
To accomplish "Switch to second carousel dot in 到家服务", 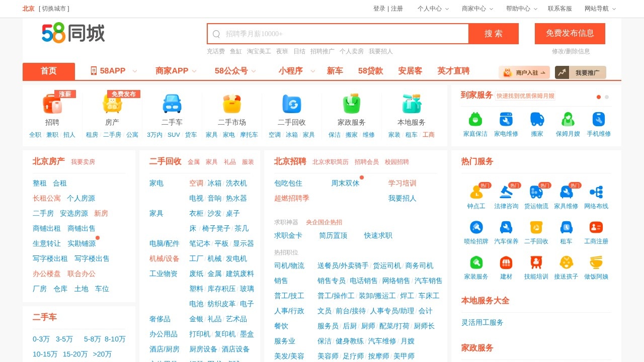I will [607, 97].
